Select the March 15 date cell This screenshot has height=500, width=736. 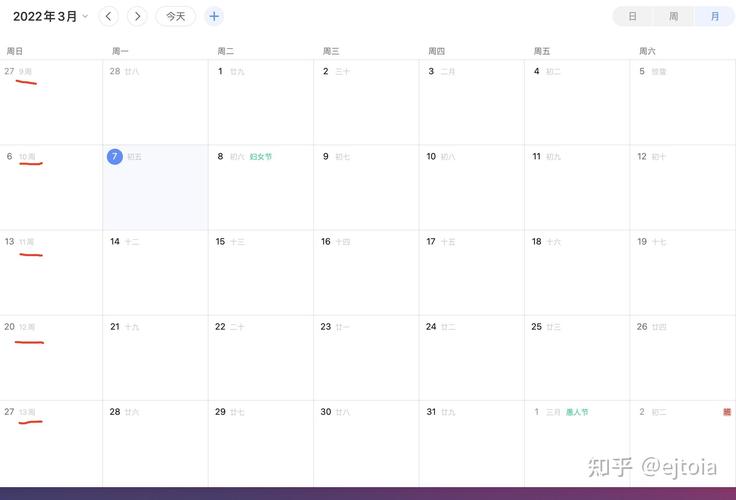(x=260, y=272)
